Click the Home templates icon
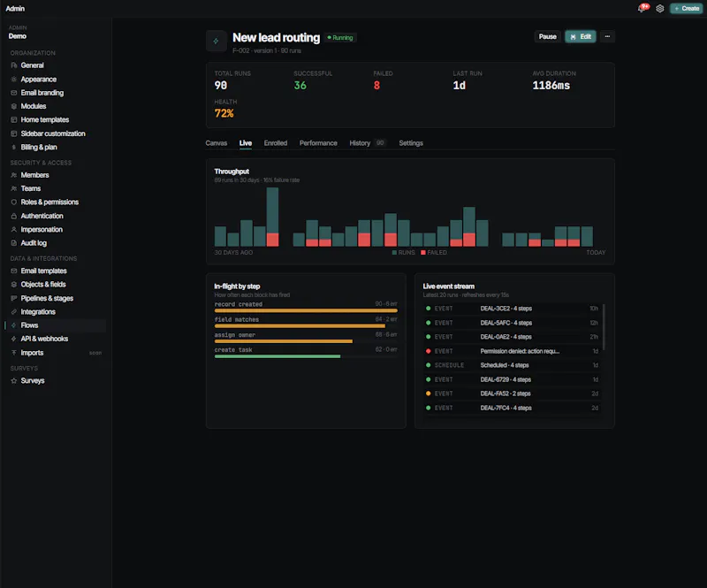The image size is (707, 588). pyautogui.click(x=14, y=119)
